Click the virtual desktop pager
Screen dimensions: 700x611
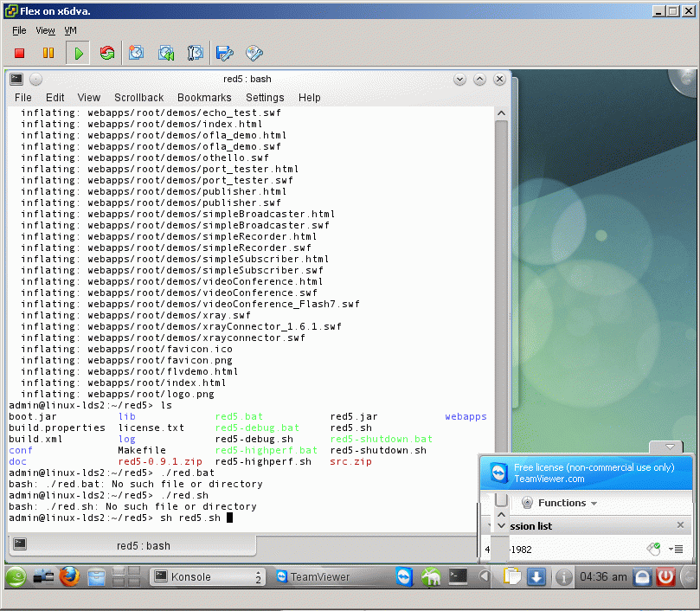tap(126, 576)
